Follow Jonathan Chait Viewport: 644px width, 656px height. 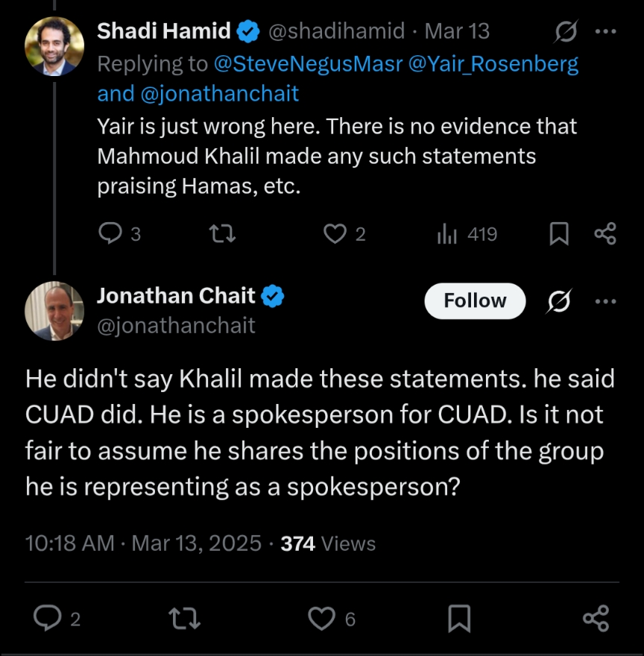(475, 301)
